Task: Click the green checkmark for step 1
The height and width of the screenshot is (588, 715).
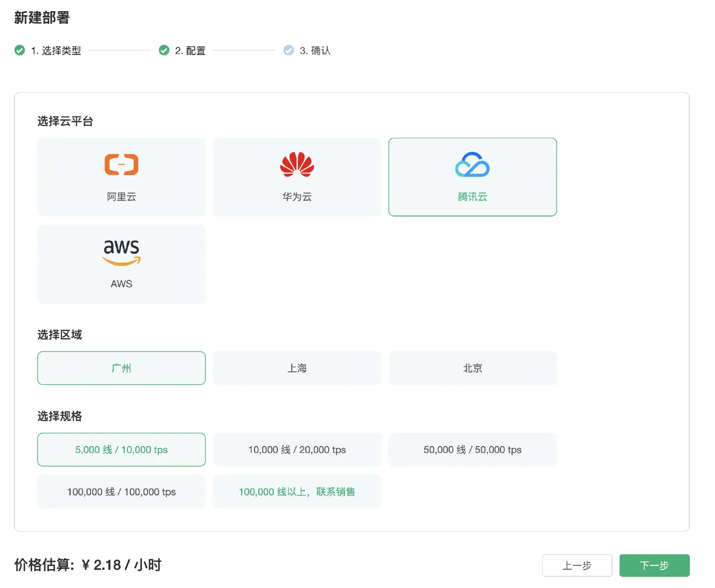Action: click(x=20, y=50)
